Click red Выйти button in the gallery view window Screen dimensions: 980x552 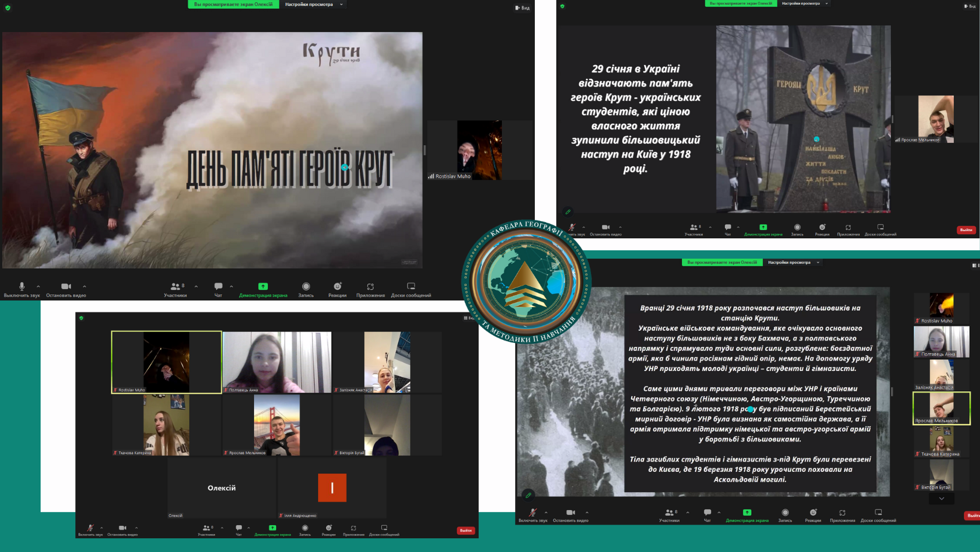click(x=466, y=530)
